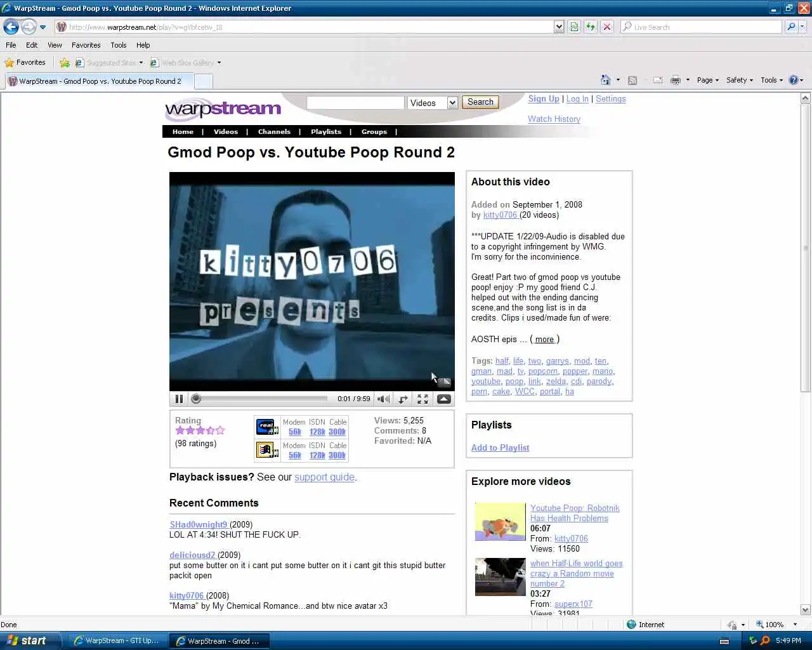Open the recent pages dropdown arrow

click(43, 27)
